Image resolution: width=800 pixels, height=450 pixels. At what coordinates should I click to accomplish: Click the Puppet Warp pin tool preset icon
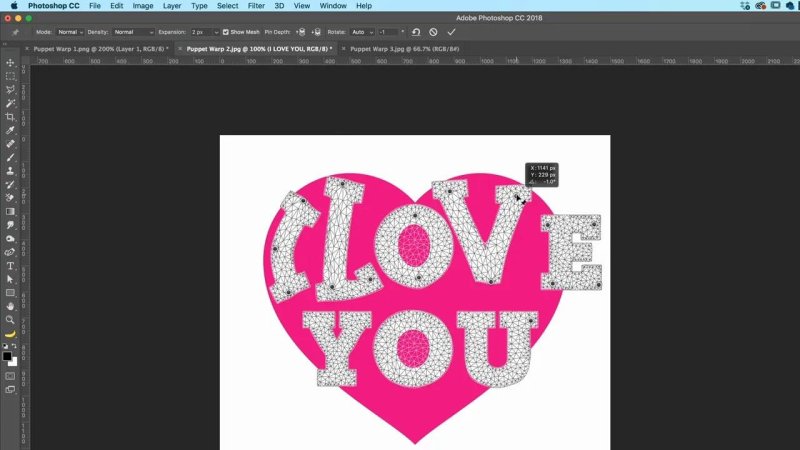point(15,32)
